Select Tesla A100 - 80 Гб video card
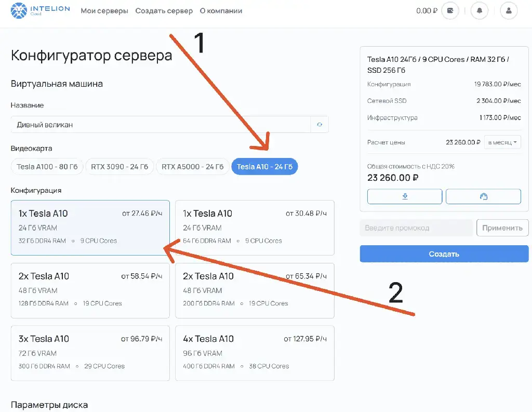This screenshot has width=532, height=412. point(47,167)
